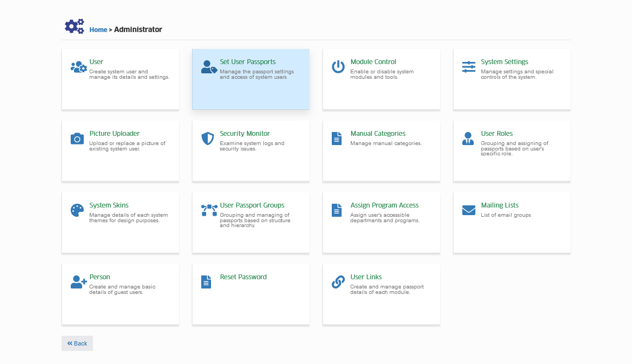Open the User title link
This screenshot has height=364, width=632.
point(96,62)
